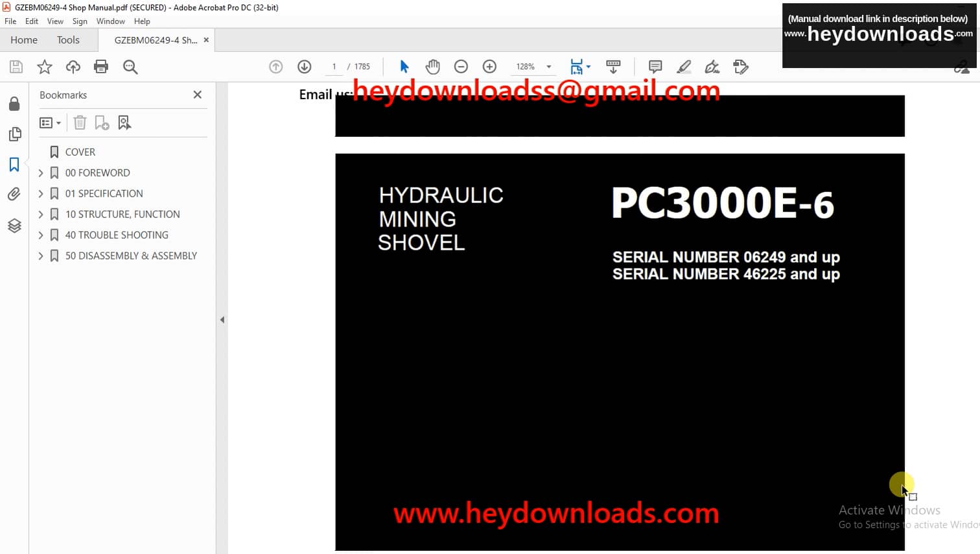
Task: Print the document with printer icon
Action: pos(101,67)
